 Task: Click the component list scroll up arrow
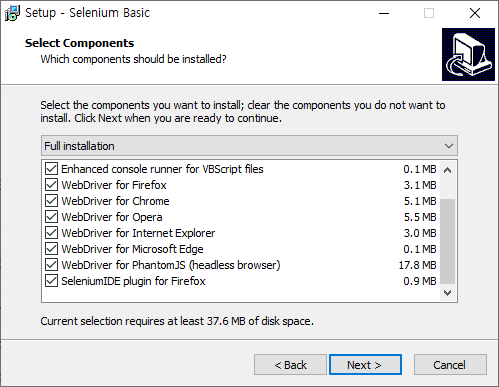447,170
